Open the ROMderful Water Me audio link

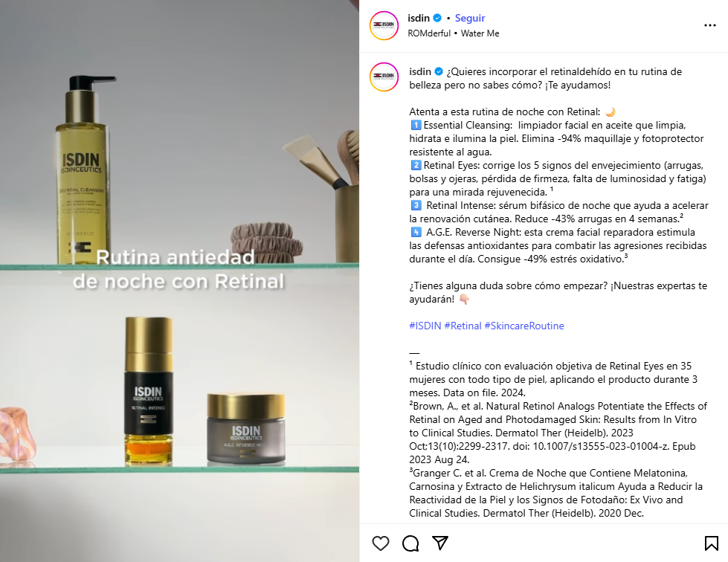(454, 33)
